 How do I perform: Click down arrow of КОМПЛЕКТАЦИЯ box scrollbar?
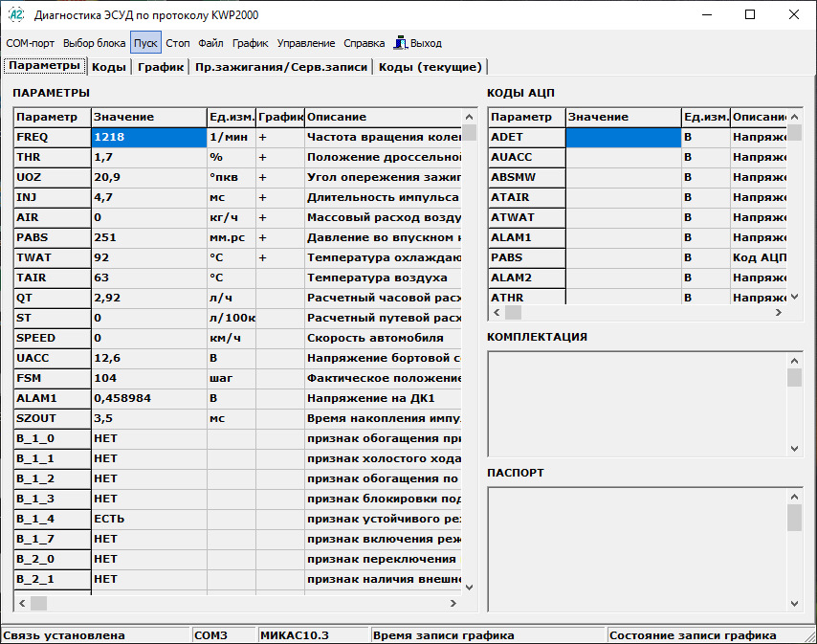[795, 449]
